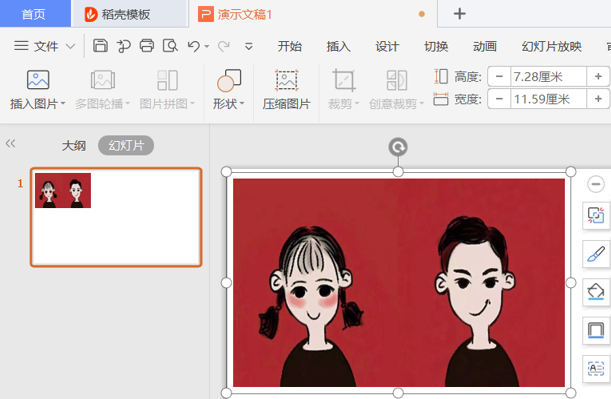Click the Save icon in quick toolbar
Viewport: 611px width, 399px height.
(100, 46)
